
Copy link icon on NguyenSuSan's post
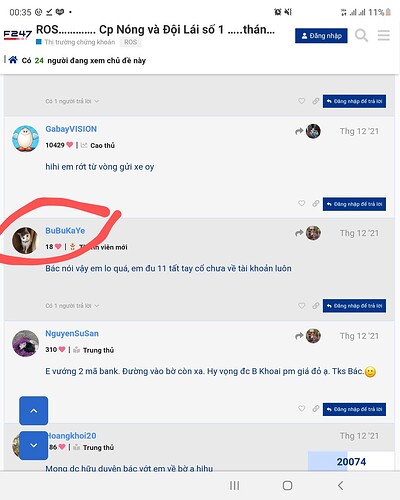pos(315,408)
